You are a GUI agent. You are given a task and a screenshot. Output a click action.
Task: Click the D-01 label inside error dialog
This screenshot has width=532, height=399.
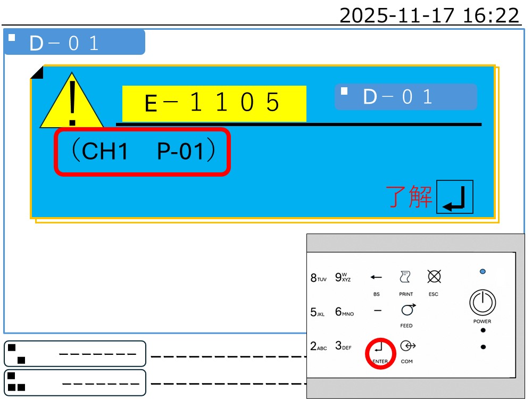point(405,97)
